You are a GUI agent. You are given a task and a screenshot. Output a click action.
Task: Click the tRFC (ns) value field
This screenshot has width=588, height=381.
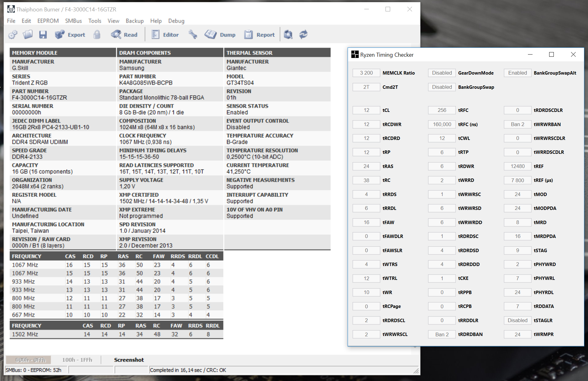(442, 124)
